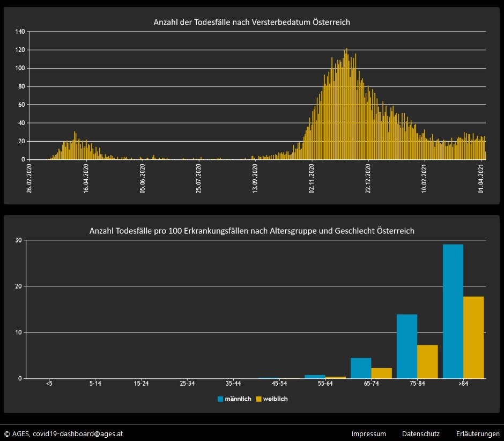Open the Impressum footer link
The width and height of the screenshot is (504, 441).
368,433
